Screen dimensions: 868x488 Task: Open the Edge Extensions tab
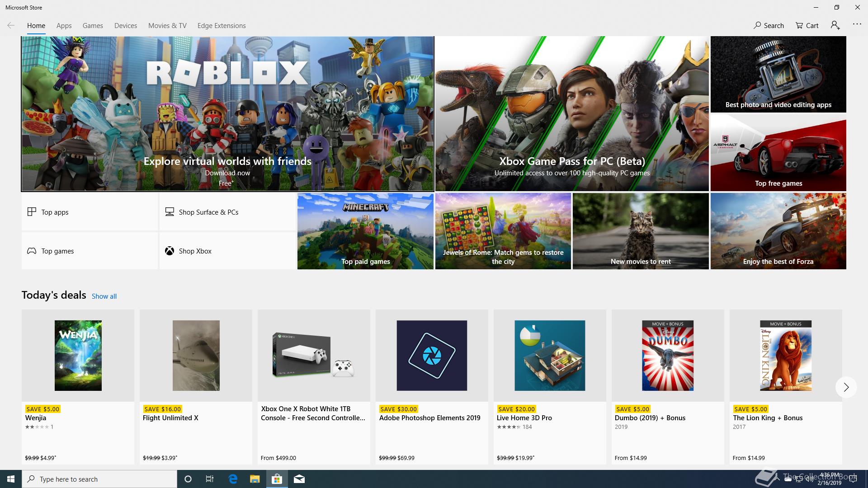coord(222,26)
